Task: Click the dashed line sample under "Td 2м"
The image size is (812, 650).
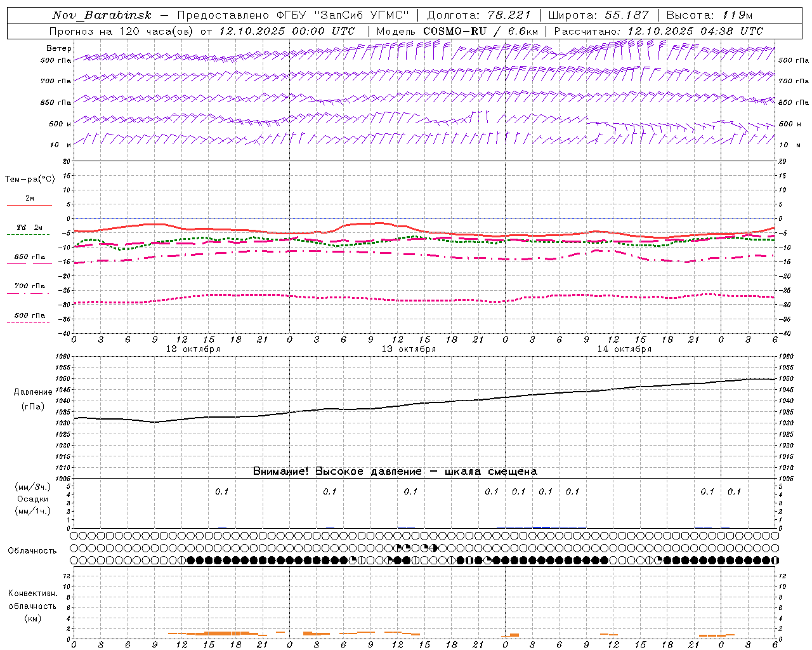Action: click(28, 235)
